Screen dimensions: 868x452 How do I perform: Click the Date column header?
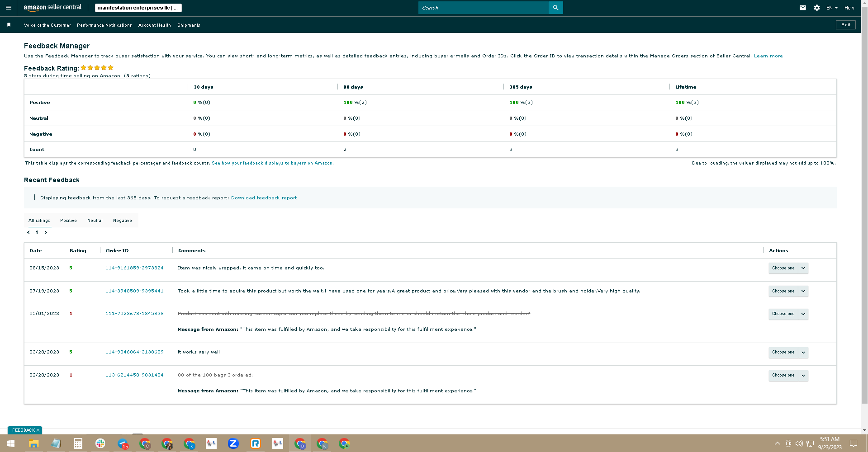pyautogui.click(x=36, y=251)
